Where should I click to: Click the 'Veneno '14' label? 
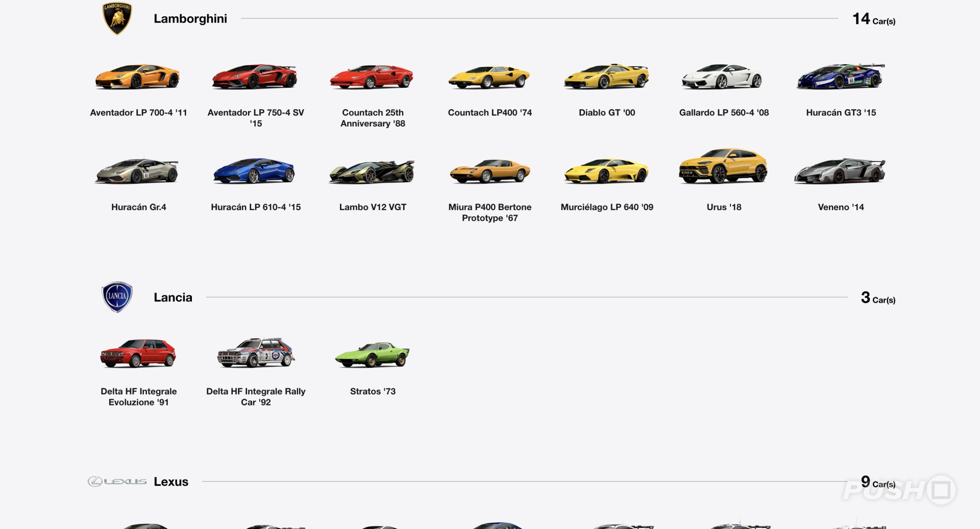click(841, 207)
